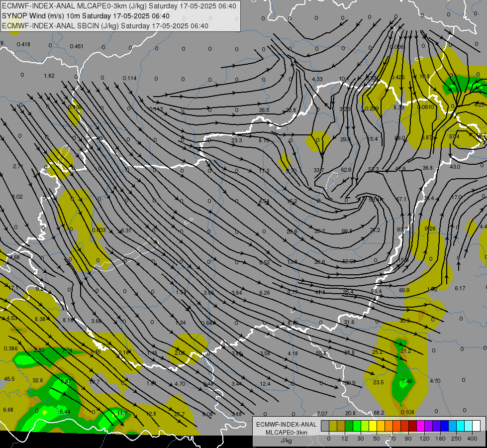Screen dimensions: 487x448
Task: Click the map value 12.4
Action: [265, 384]
